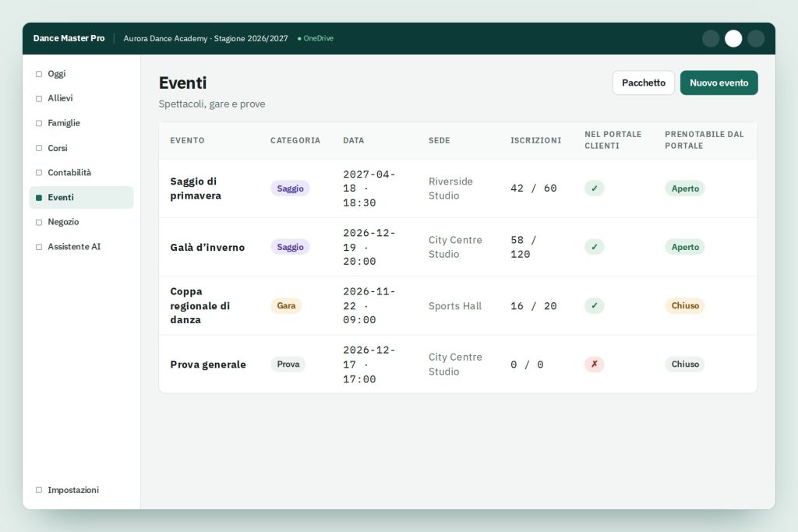Open the Assistente AI section
Viewport: 798px width, 532px height.
click(81, 247)
